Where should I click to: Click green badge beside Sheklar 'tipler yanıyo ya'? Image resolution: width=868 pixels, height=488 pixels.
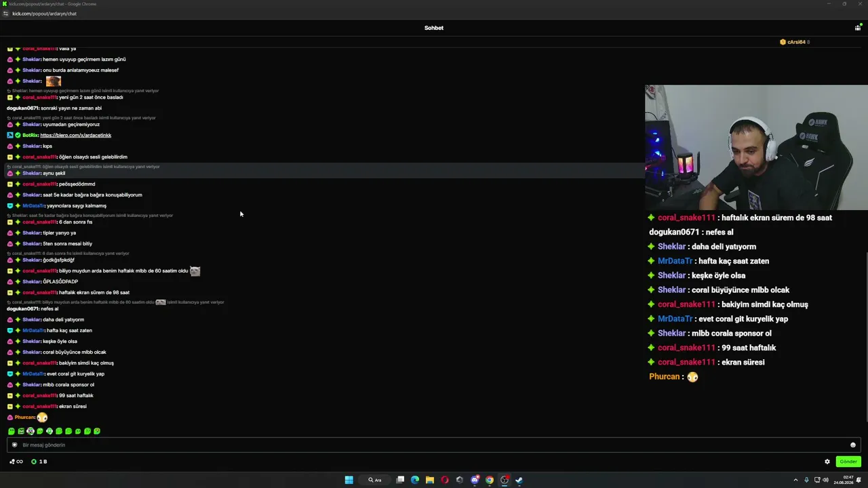[x=18, y=232]
